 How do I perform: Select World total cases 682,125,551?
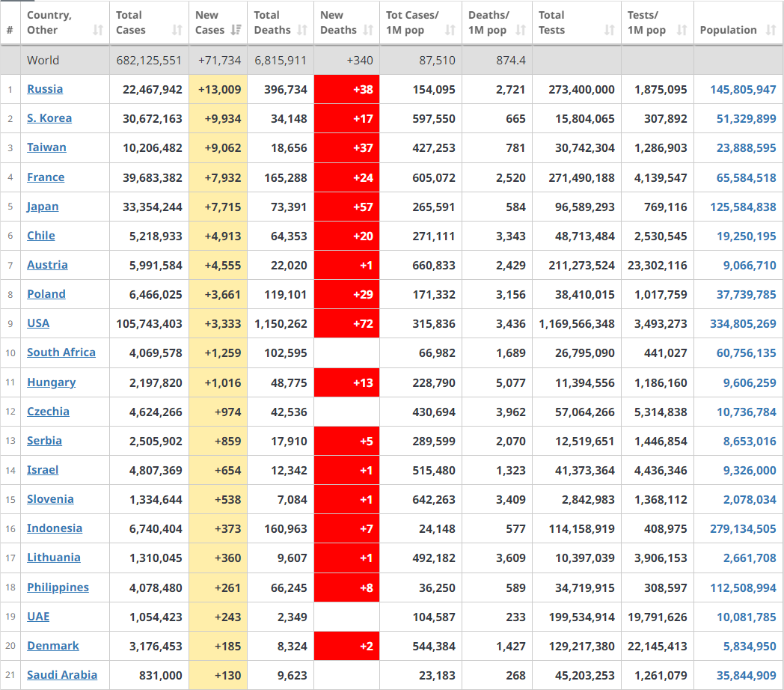pyautogui.click(x=149, y=61)
